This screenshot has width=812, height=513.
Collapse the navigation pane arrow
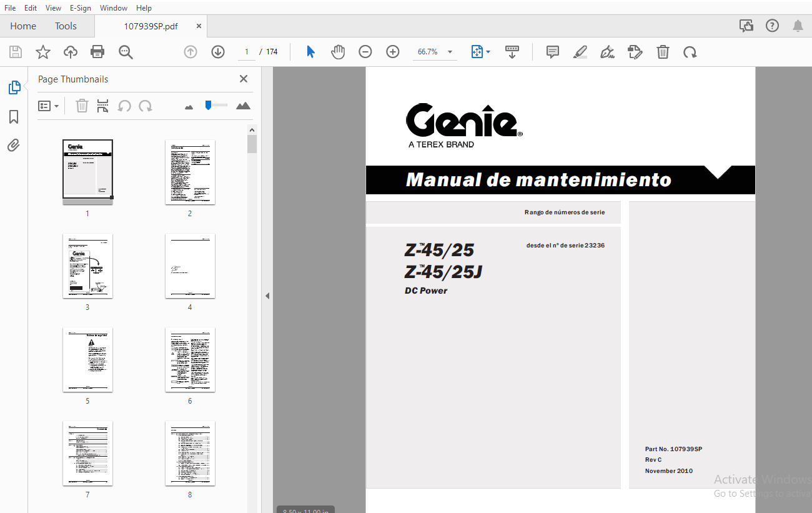pos(267,296)
